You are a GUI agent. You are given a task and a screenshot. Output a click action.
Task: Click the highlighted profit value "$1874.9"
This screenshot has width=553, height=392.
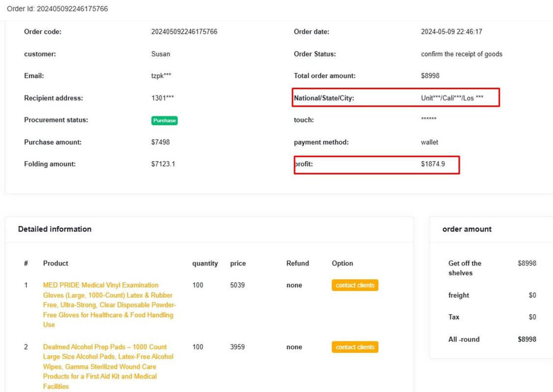(x=433, y=164)
